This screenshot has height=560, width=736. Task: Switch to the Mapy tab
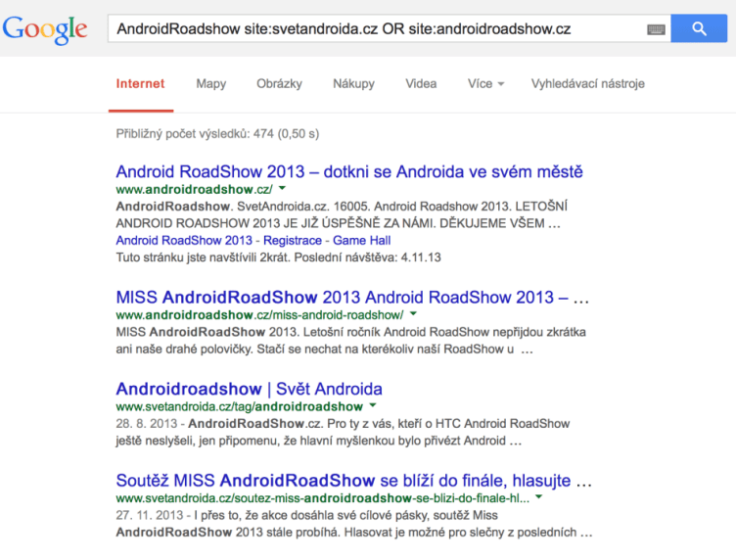(x=211, y=83)
